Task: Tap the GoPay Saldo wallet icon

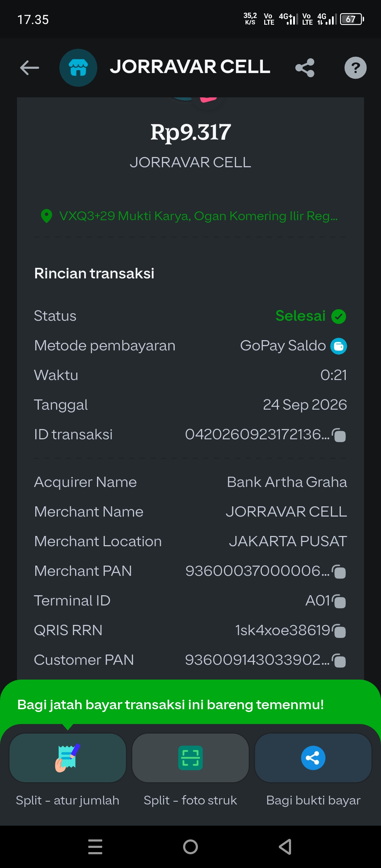Action: tap(339, 346)
